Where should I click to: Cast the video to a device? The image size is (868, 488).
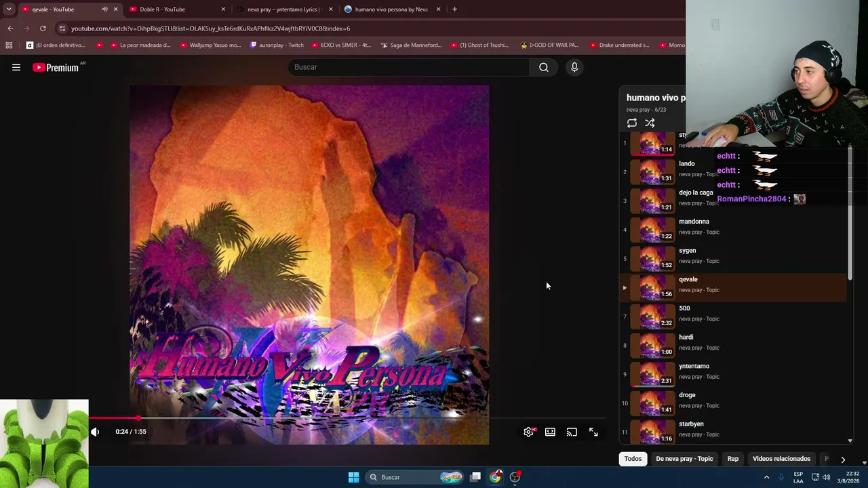(x=572, y=432)
